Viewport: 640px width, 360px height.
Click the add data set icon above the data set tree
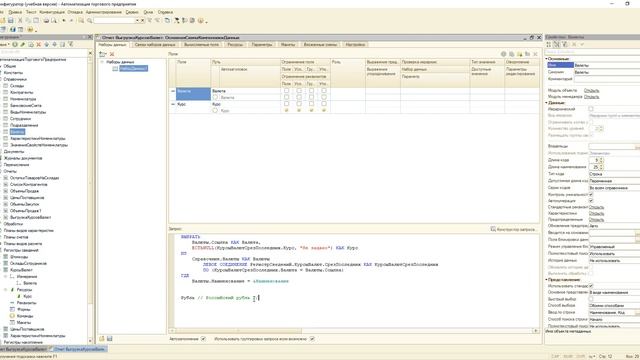[x=103, y=54]
